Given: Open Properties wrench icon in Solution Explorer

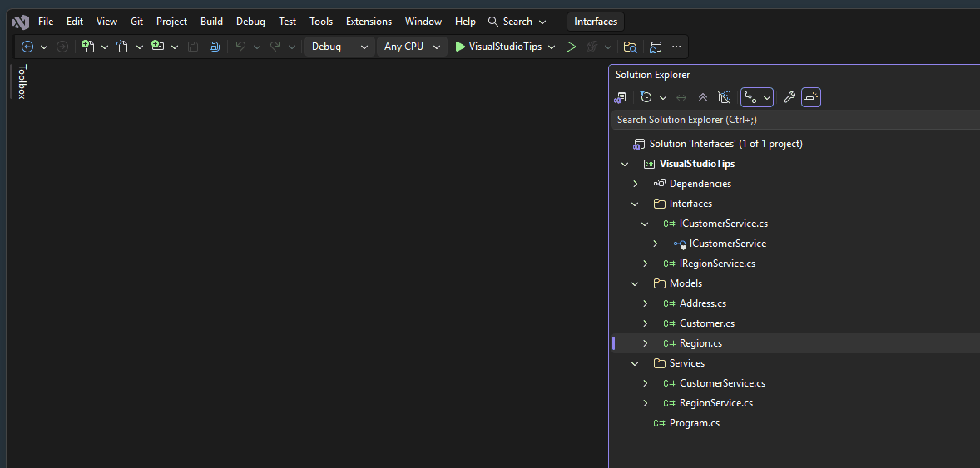Looking at the screenshot, I should [789, 97].
